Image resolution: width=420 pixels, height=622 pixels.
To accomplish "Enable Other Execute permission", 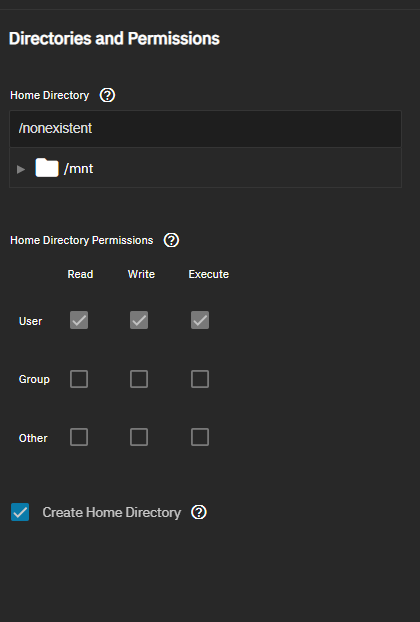I will [x=200, y=437].
